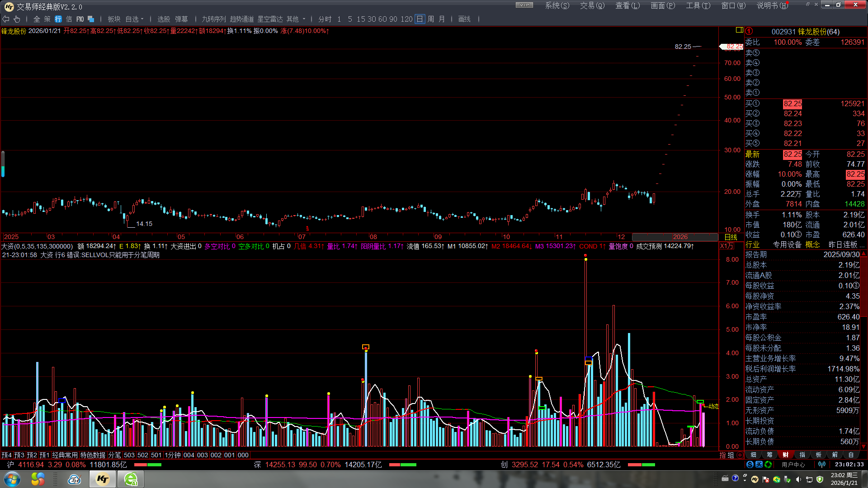
Task: Click the 画线 drawing button
Action: click(464, 19)
